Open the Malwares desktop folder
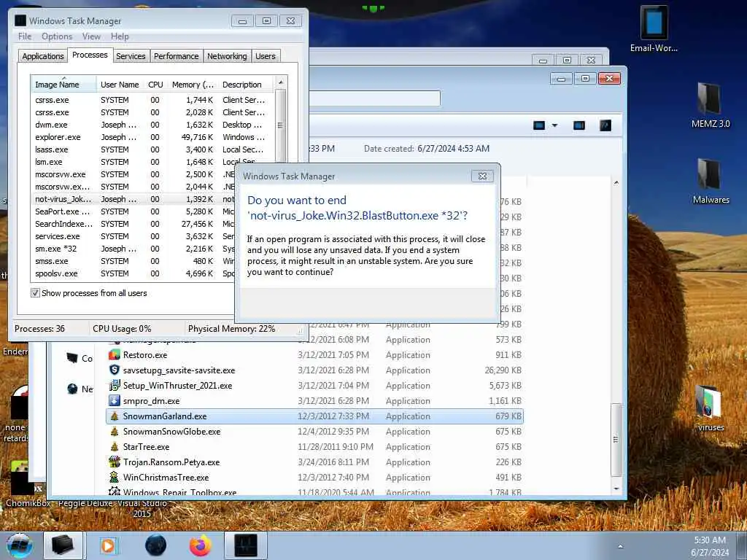This screenshot has height=560, width=747. (x=711, y=181)
